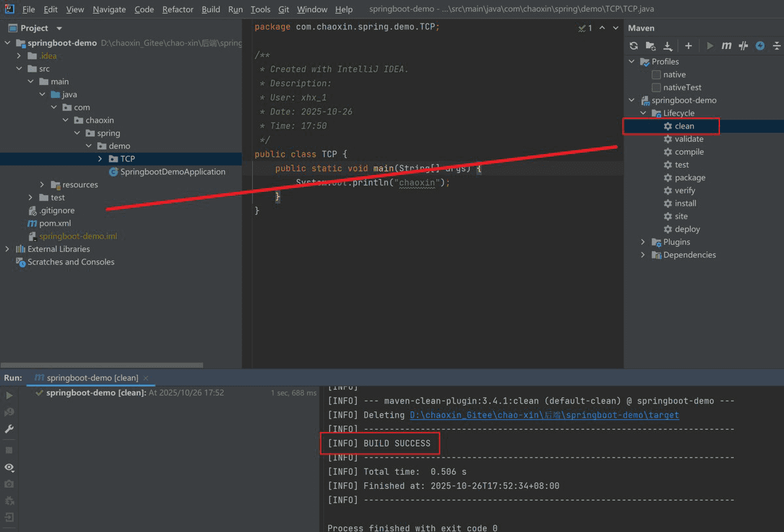Enable the native profile checkbox

click(x=656, y=74)
